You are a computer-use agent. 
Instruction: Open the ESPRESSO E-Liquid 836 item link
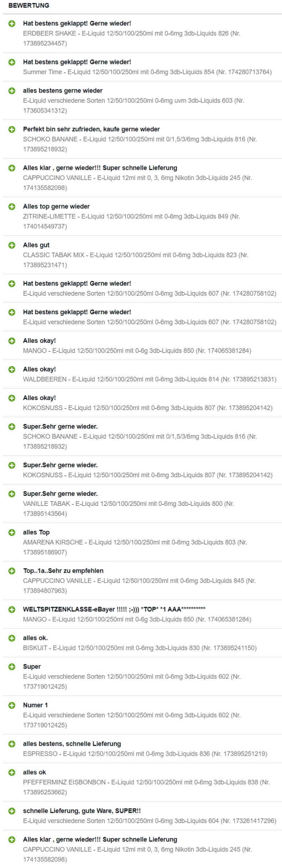(145, 754)
